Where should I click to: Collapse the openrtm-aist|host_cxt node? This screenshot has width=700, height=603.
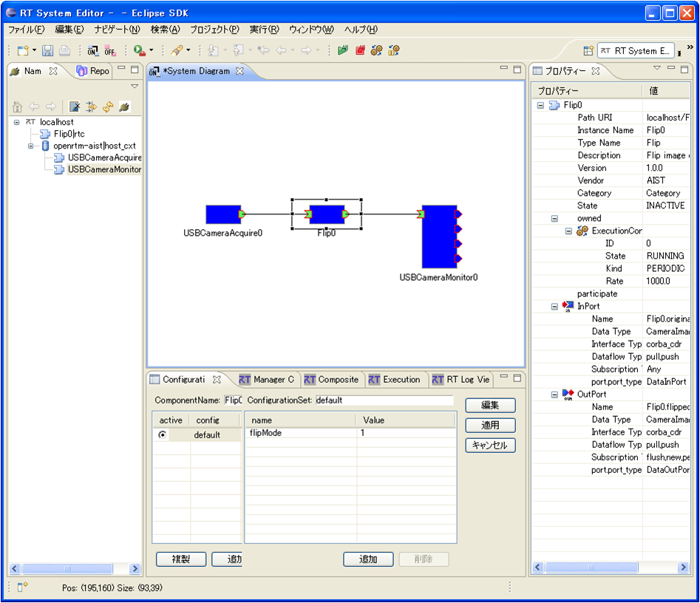31,146
